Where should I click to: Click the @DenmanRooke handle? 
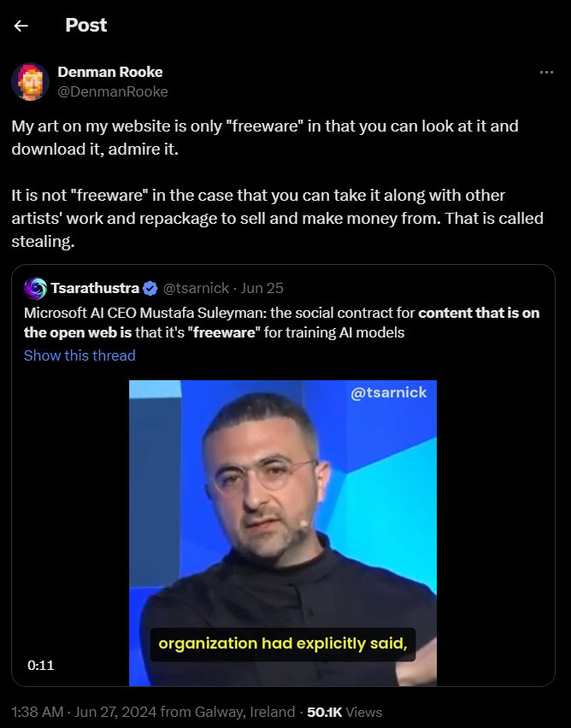click(x=113, y=91)
